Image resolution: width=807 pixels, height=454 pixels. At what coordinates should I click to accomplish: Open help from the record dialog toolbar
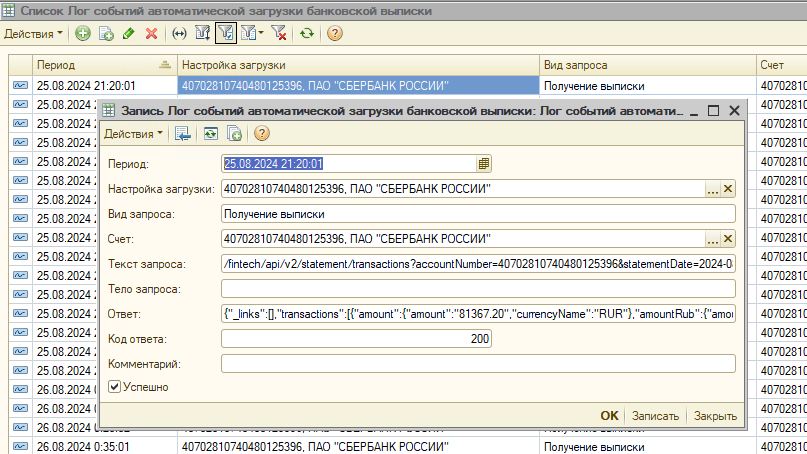261,134
